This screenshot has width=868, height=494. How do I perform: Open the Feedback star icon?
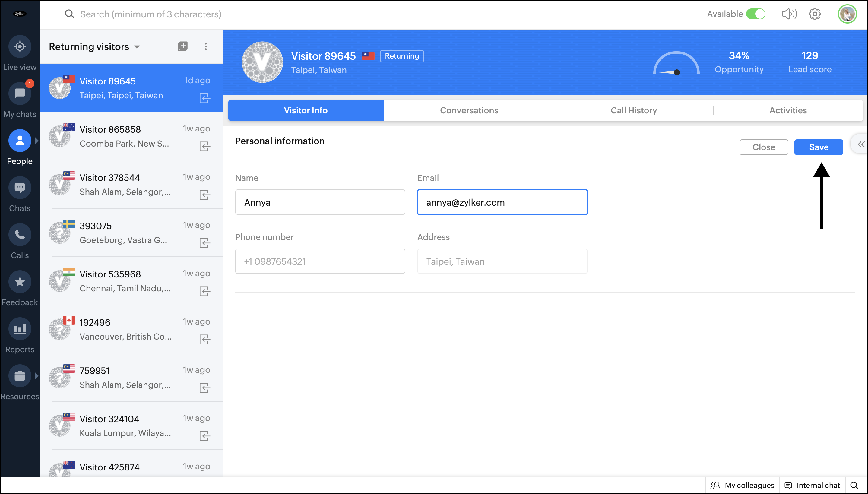(20, 282)
